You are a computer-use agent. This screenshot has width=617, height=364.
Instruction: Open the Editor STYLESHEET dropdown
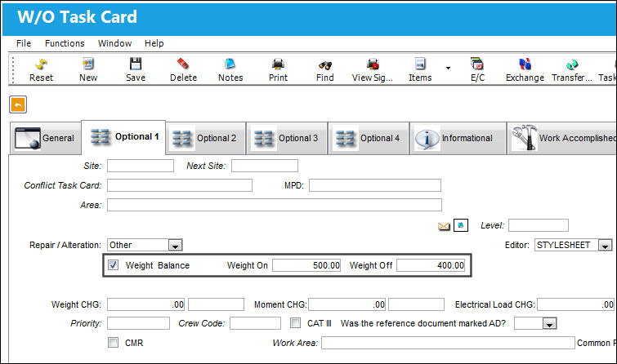pos(606,246)
